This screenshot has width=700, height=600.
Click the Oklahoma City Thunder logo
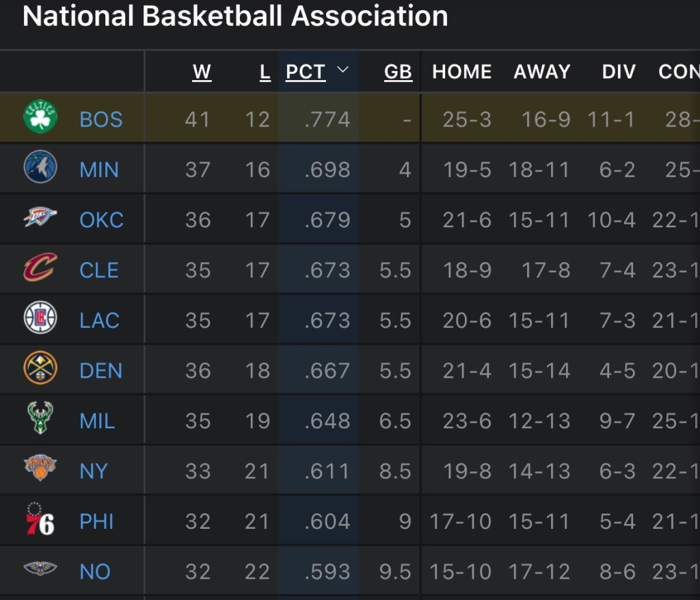(x=40, y=218)
